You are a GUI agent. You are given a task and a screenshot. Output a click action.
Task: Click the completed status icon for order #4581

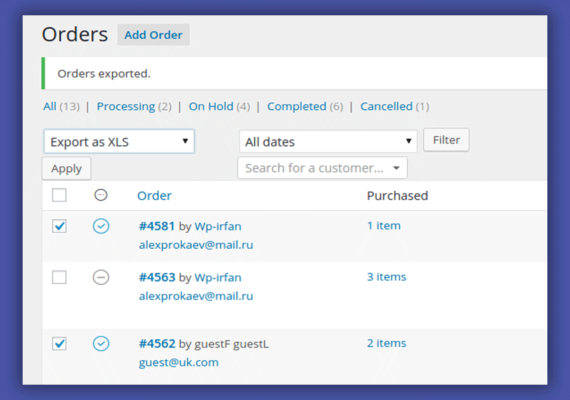pos(101,226)
